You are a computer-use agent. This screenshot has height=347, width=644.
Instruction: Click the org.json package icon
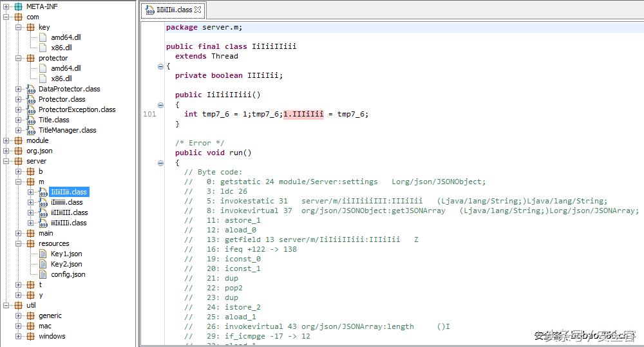pyautogui.click(x=19, y=151)
